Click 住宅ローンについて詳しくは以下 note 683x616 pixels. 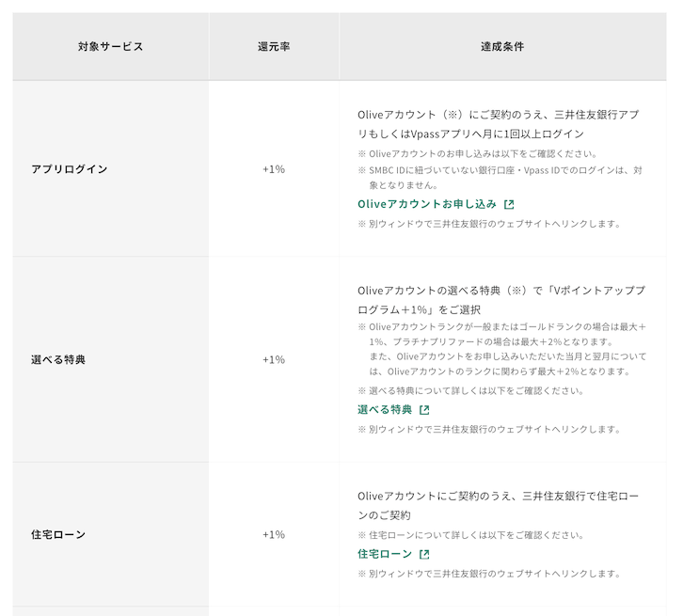tap(471, 535)
